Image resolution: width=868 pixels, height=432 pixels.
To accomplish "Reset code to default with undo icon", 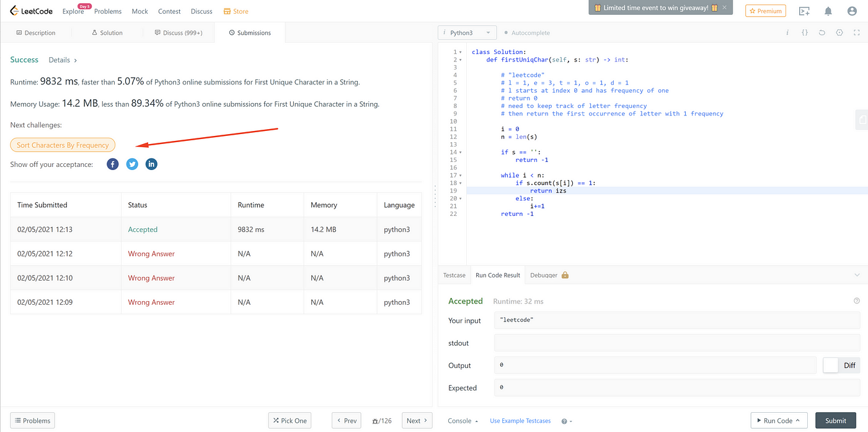I will [x=822, y=32].
